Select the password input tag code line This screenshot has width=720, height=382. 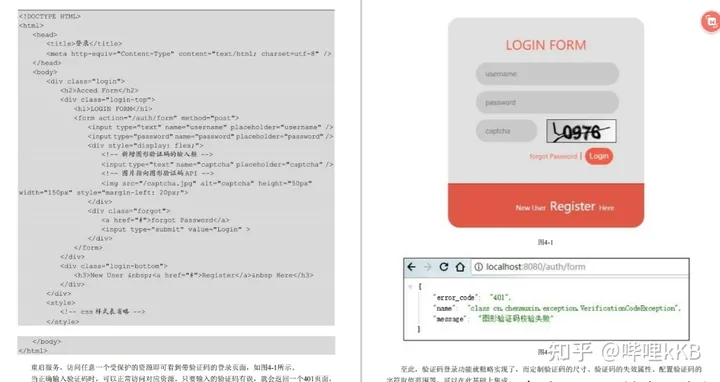pos(210,136)
